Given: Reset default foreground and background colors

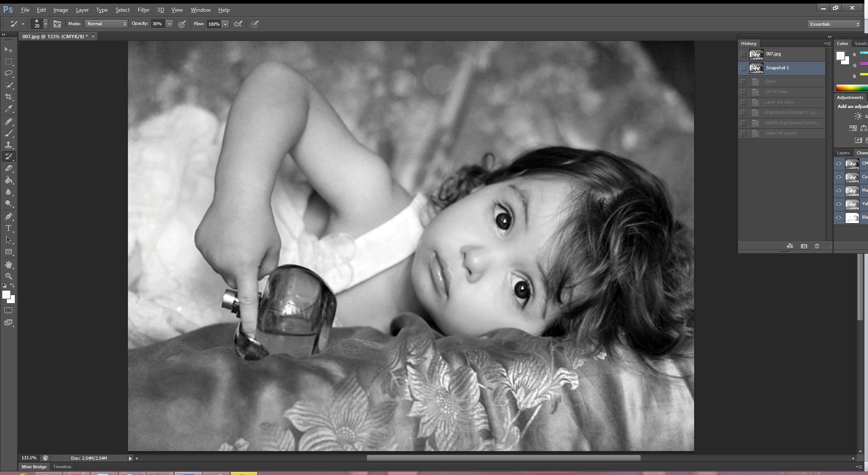Looking at the screenshot, I should [x=5, y=285].
